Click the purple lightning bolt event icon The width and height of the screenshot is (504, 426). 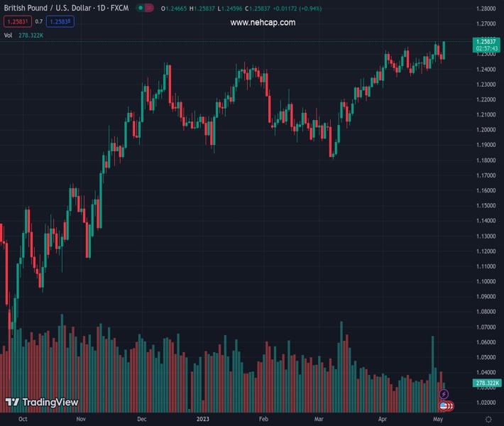tap(444, 394)
